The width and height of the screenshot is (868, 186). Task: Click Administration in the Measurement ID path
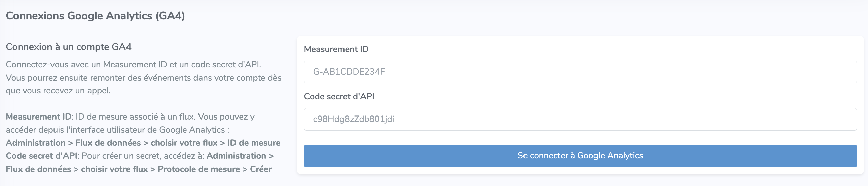click(36, 143)
